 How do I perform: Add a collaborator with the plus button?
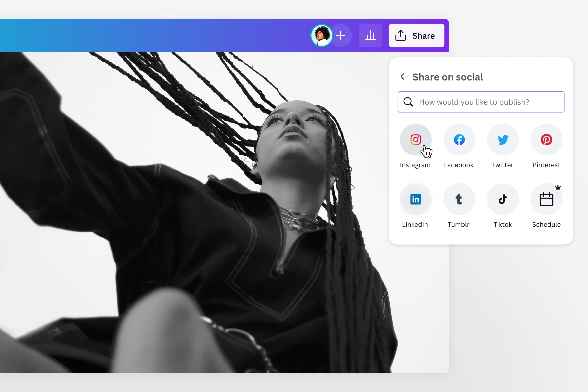click(x=340, y=35)
